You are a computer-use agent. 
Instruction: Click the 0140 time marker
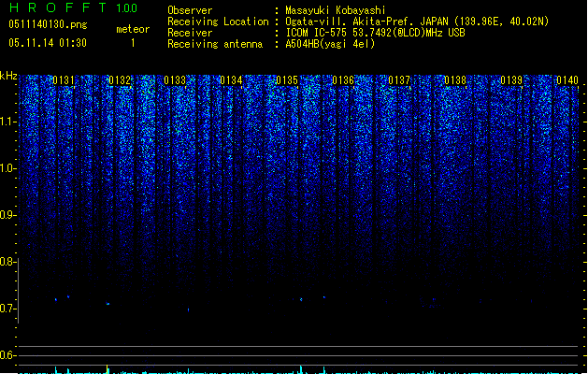point(567,80)
